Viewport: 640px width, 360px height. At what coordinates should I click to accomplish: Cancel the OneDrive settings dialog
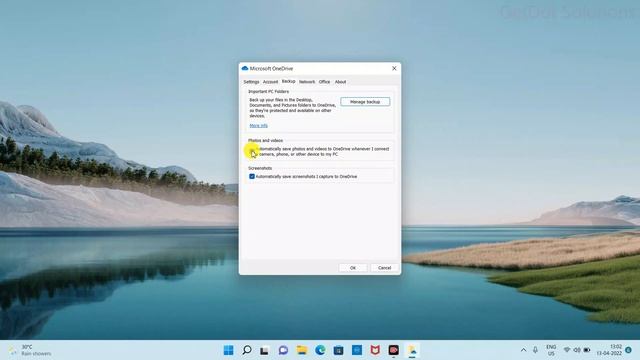click(x=384, y=268)
